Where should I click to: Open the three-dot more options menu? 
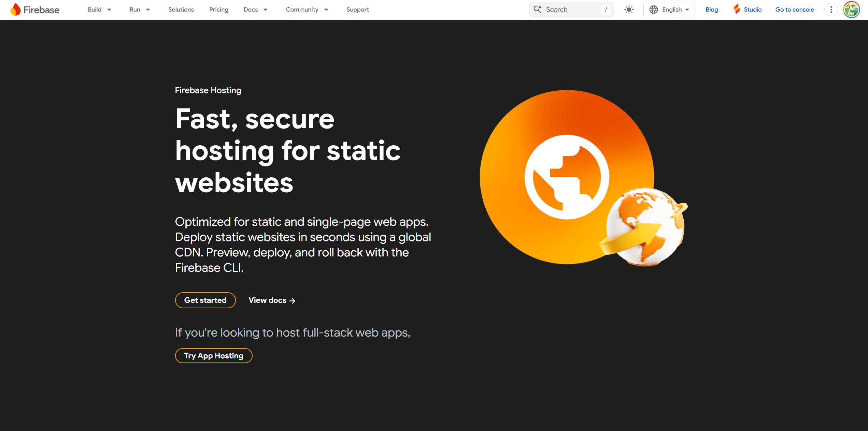tap(831, 10)
